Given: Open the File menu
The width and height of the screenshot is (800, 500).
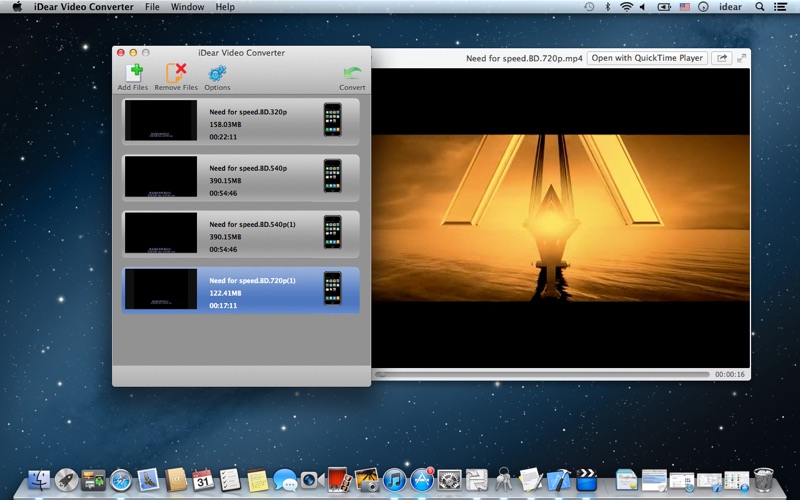Looking at the screenshot, I should click(x=152, y=7).
